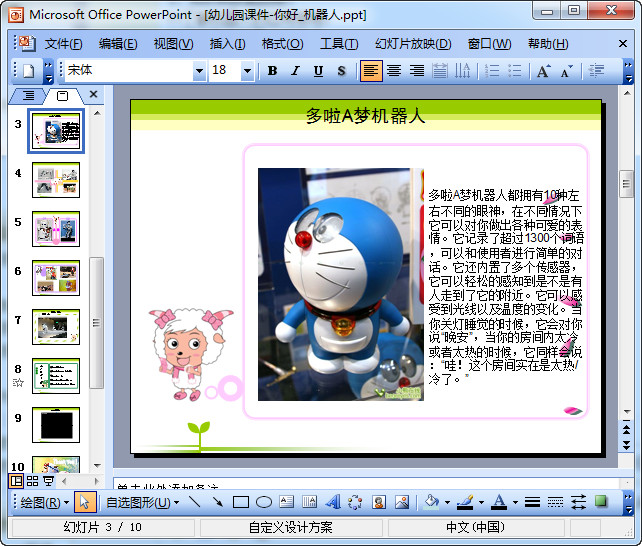Expand the standard toolbar options

coord(48,72)
